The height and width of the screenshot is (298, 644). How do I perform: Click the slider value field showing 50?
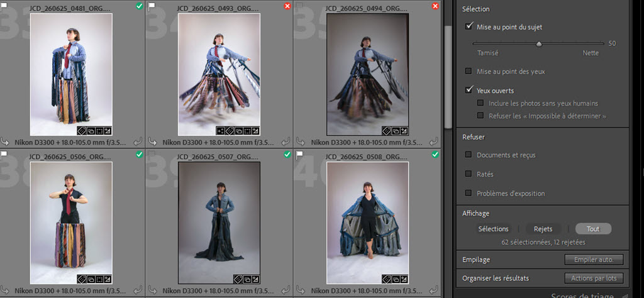612,43
